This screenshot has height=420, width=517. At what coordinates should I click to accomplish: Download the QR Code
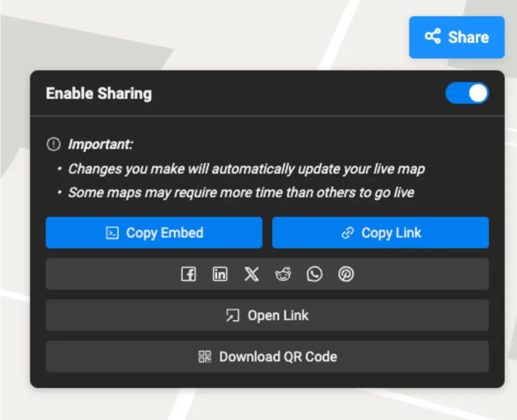(x=267, y=357)
